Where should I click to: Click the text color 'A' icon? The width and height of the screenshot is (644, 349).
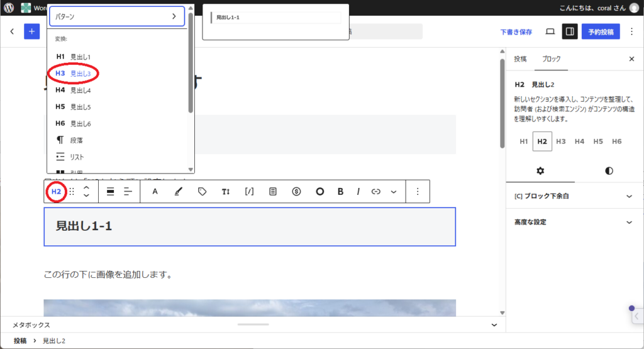click(x=155, y=191)
